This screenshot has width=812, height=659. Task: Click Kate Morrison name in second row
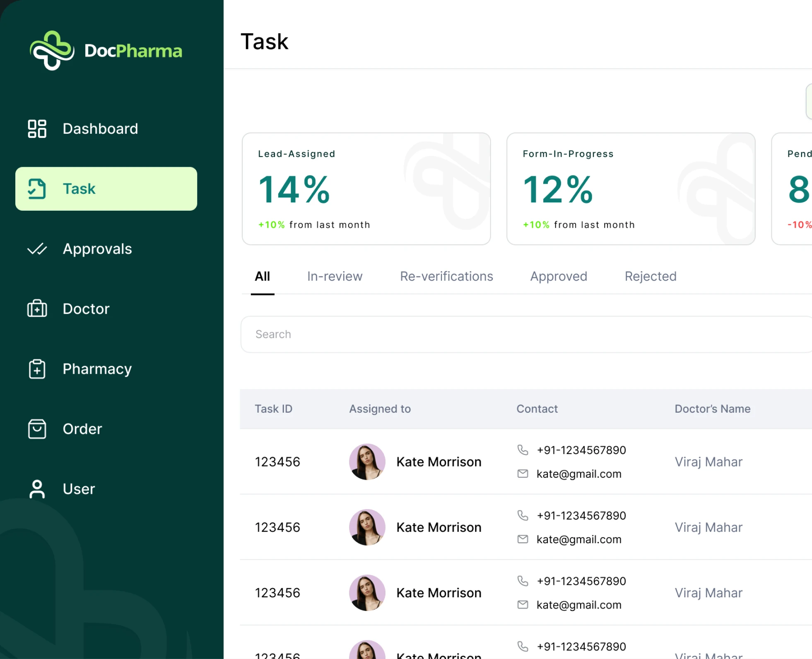(439, 527)
